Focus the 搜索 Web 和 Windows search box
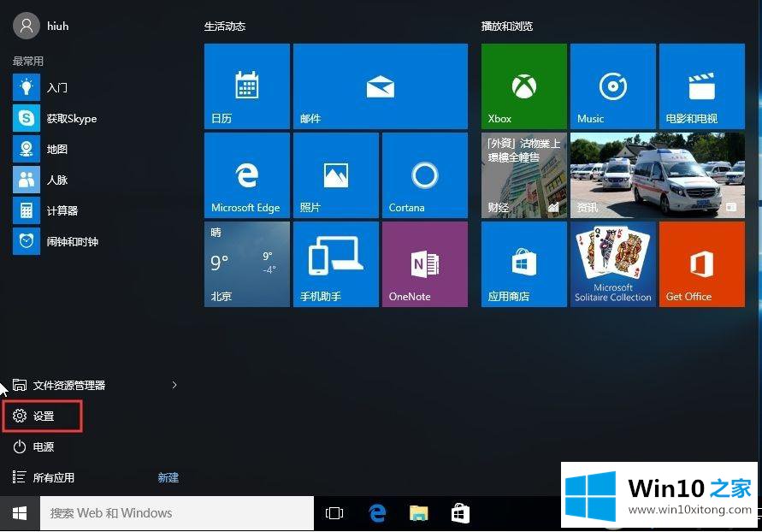Image resolution: width=762 pixels, height=532 pixels. pos(177,513)
